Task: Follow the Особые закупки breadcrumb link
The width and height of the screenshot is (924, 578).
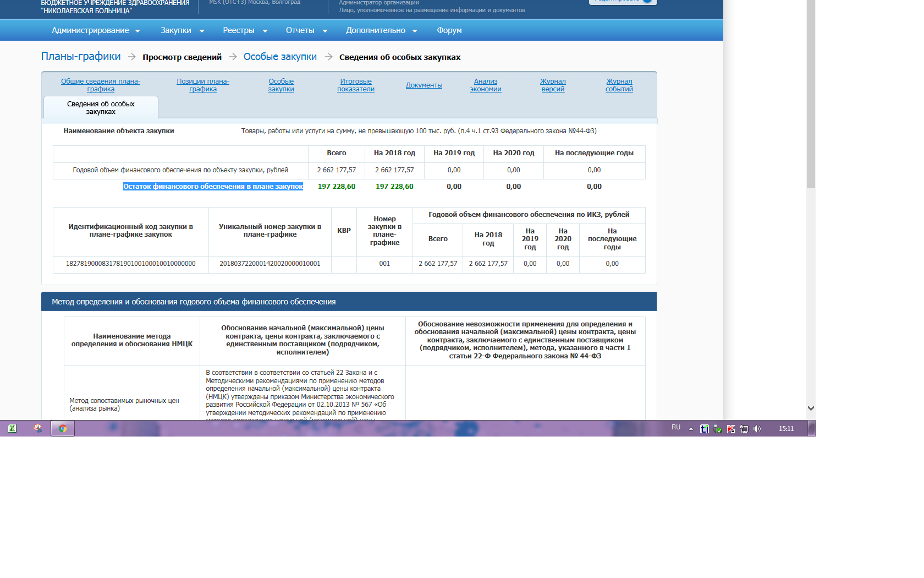Action: click(x=280, y=57)
